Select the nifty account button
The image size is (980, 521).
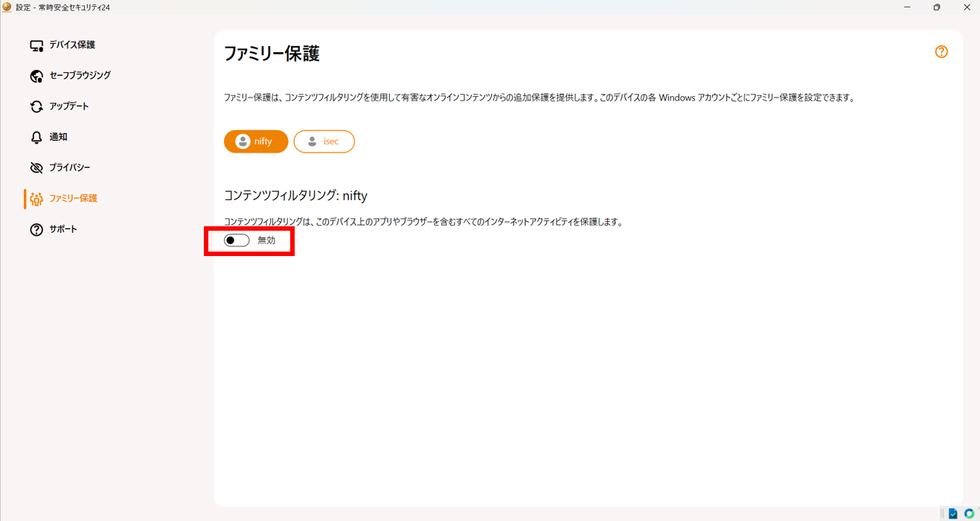click(x=256, y=141)
